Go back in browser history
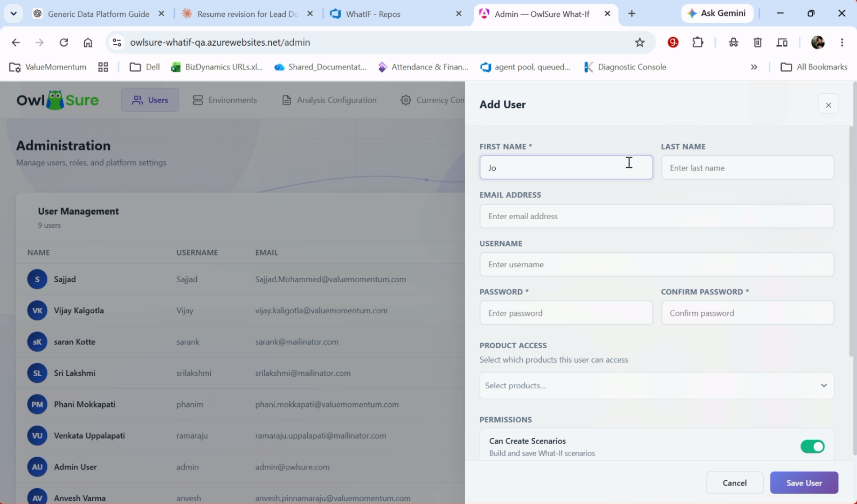857x504 pixels. point(15,42)
